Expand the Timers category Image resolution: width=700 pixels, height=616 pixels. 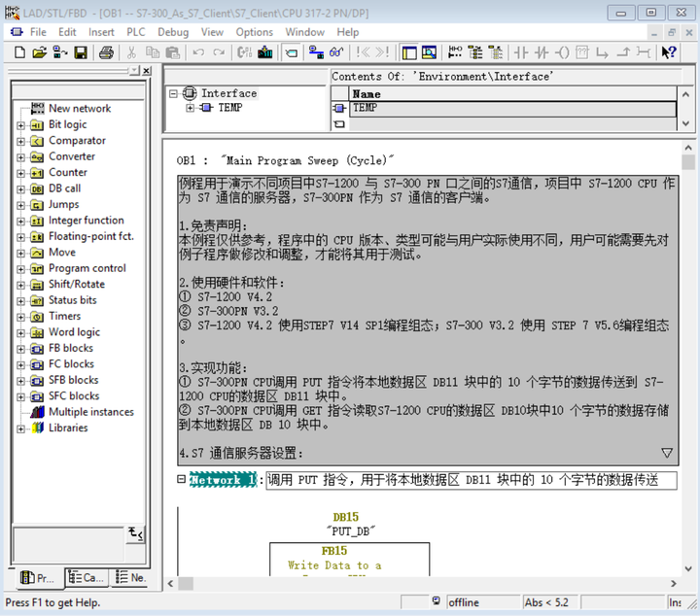[x=20, y=317]
